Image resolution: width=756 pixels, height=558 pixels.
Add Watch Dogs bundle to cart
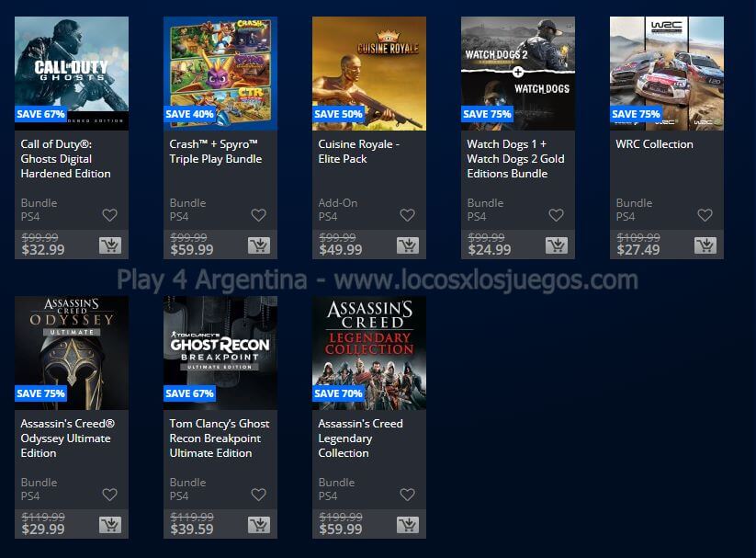[x=557, y=245]
